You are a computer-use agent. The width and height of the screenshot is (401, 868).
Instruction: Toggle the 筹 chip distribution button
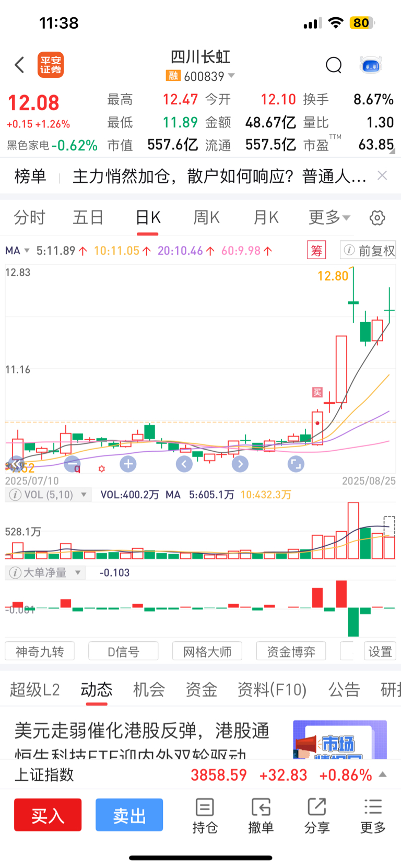click(316, 250)
